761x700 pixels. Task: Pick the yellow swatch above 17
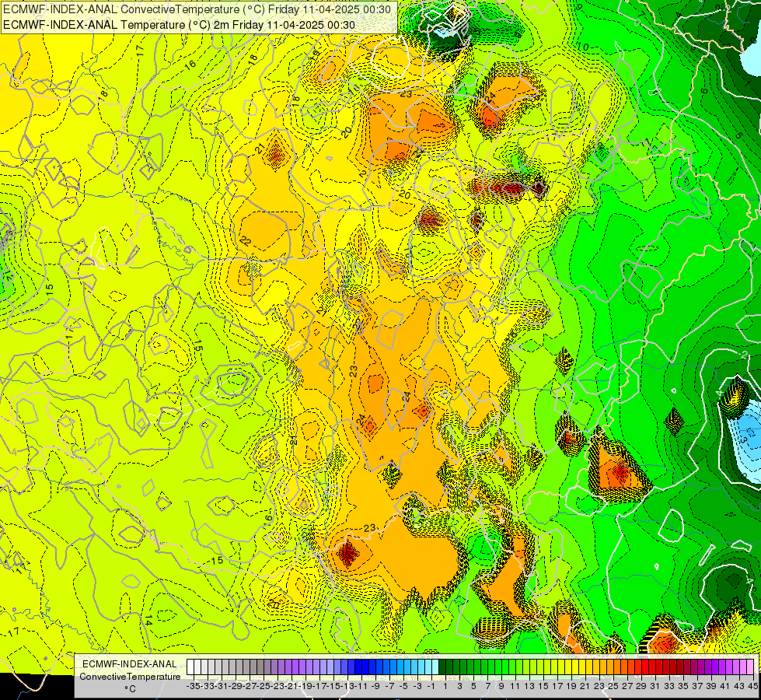point(553,667)
